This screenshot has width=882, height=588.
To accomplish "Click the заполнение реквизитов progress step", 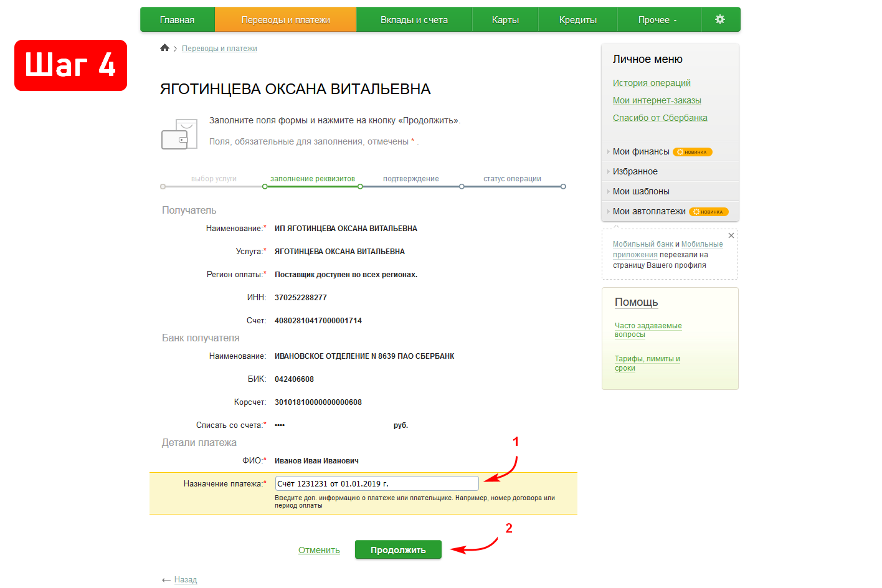I will click(312, 179).
